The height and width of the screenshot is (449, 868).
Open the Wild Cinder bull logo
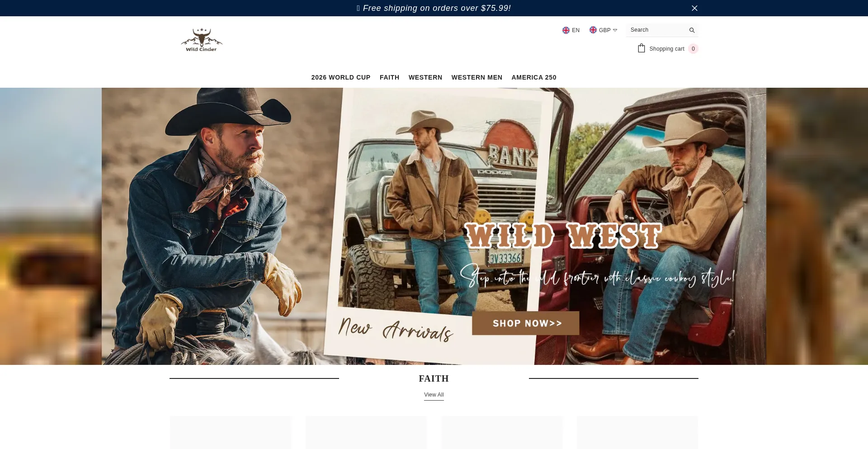[202, 39]
